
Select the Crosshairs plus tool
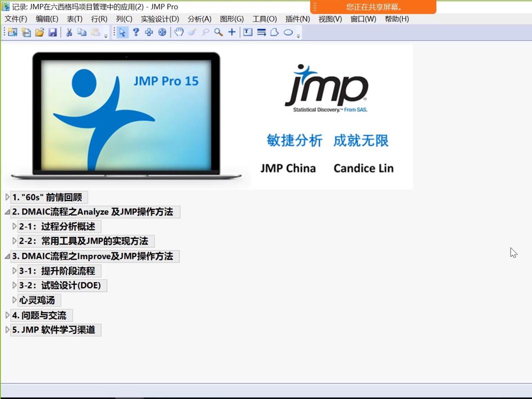coord(232,32)
